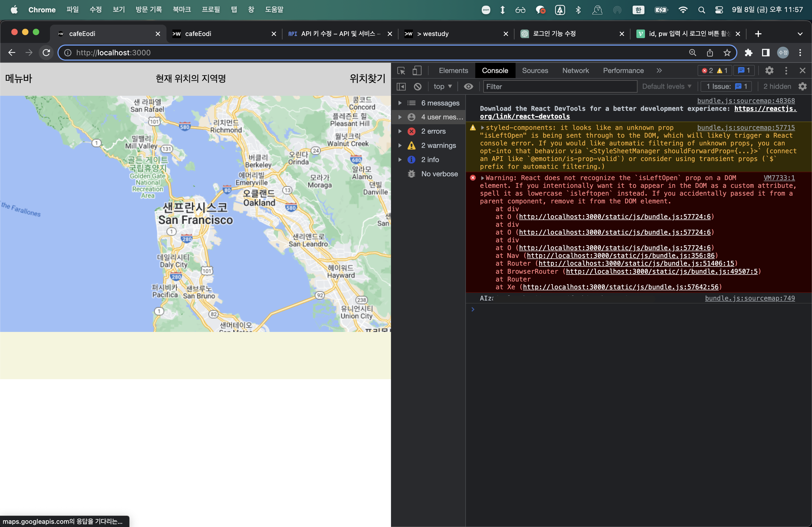Switch to the Network tab
The height and width of the screenshot is (527, 812).
coord(575,71)
